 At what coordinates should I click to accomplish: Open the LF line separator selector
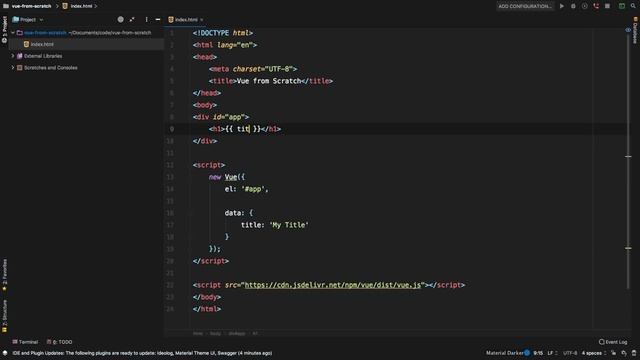click(552, 353)
